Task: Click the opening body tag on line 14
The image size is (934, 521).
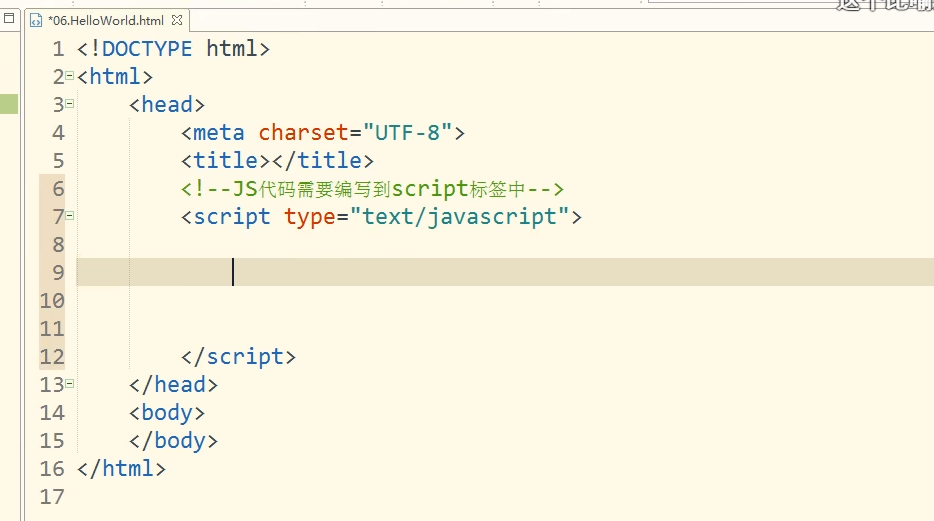Action: (x=167, y=412)
